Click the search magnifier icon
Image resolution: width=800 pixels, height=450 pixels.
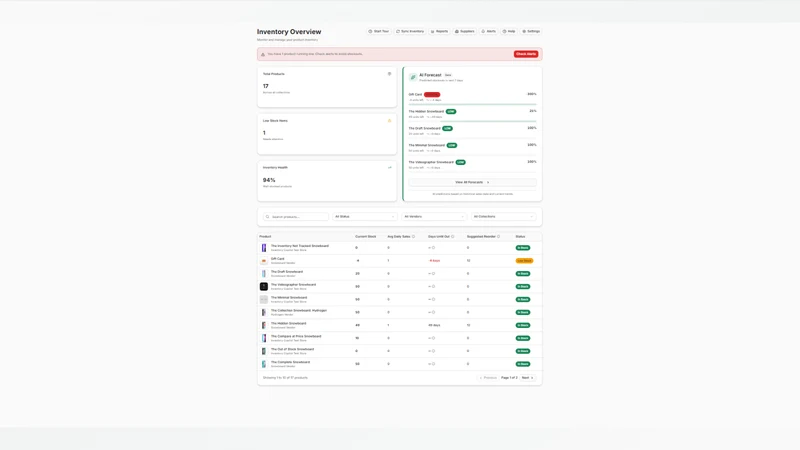point(267,217)
